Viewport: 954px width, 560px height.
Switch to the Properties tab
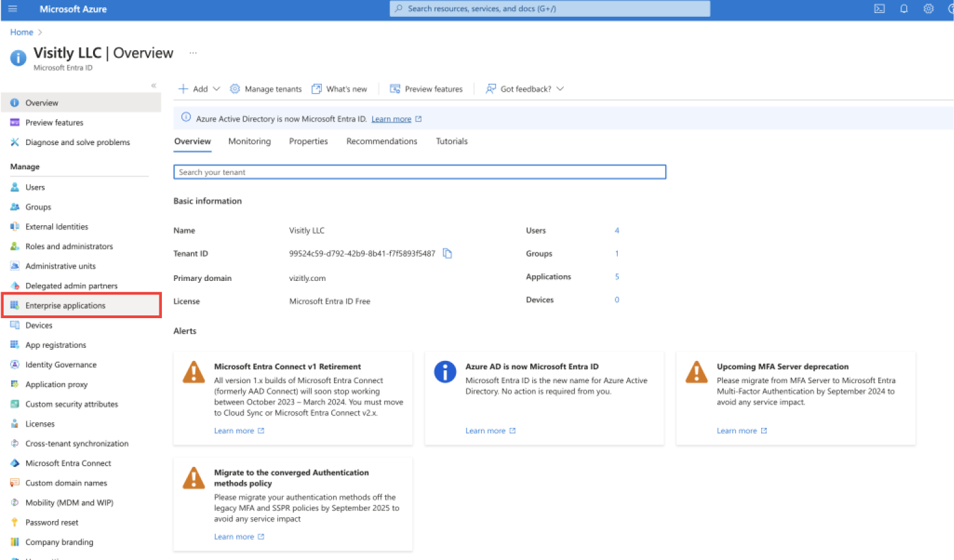click(x=308, y=141)
